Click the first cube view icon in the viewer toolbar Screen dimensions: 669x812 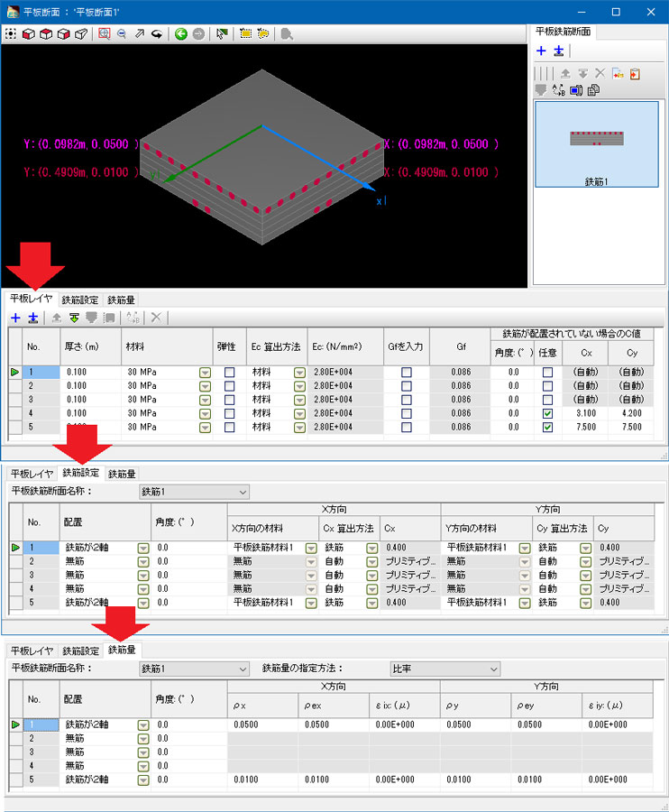coord(29,34)
